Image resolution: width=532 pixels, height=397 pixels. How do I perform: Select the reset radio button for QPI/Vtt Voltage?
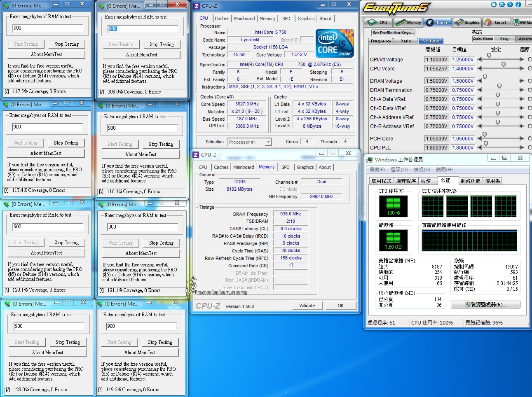[x=530, y=59]
